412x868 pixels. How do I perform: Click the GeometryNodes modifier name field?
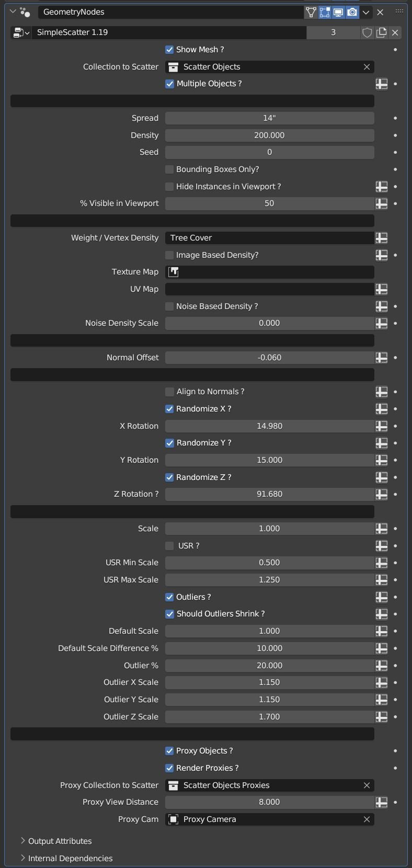170,12
